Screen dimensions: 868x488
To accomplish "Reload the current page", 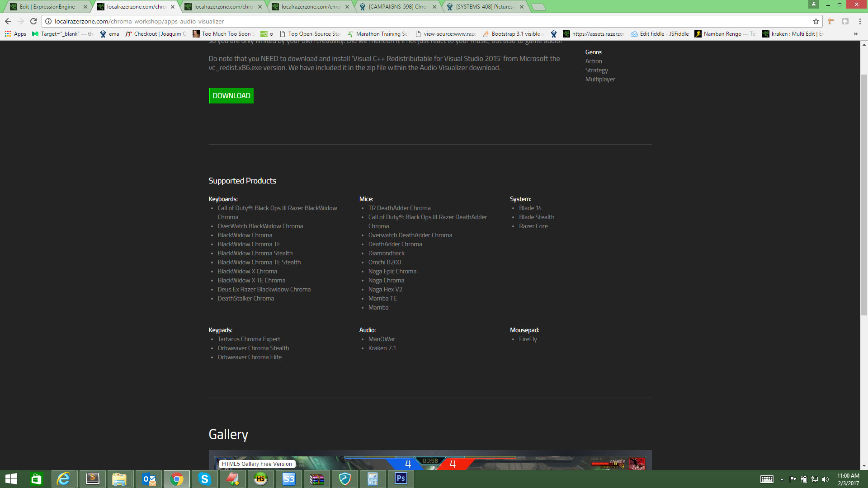I will (x=33, y=21).
